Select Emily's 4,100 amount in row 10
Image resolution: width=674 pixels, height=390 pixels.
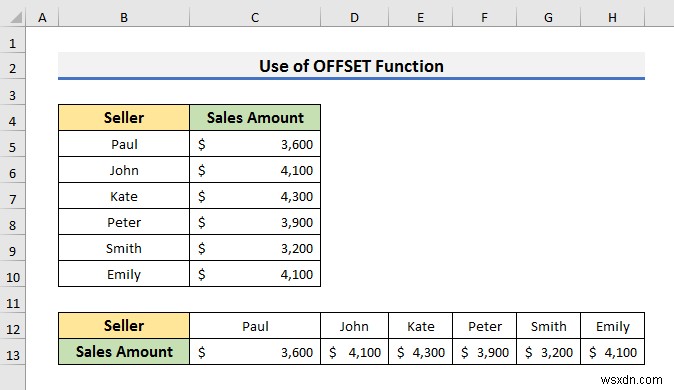point(255,274)
